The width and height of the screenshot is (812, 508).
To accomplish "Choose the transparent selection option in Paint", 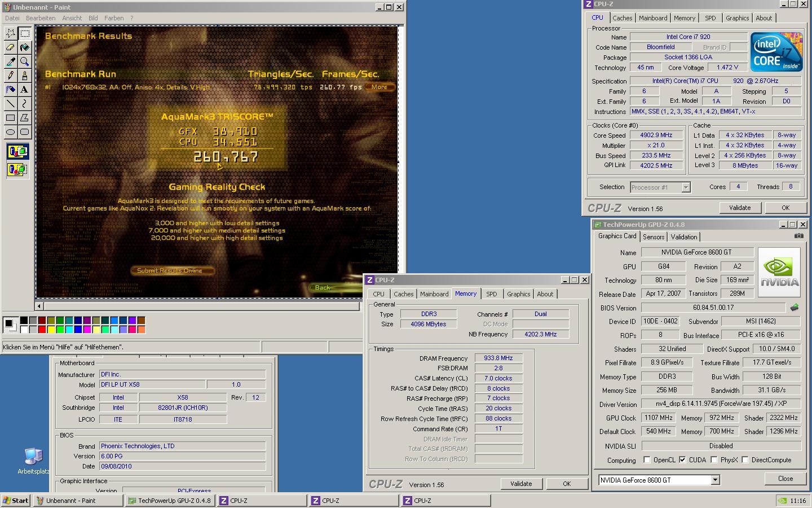I will pos(17,169).
